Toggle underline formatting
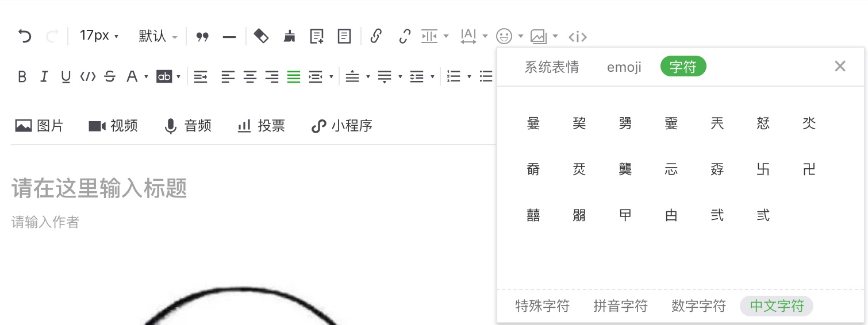This screenshot has height=325, width=868. click(x=66, y=76)
